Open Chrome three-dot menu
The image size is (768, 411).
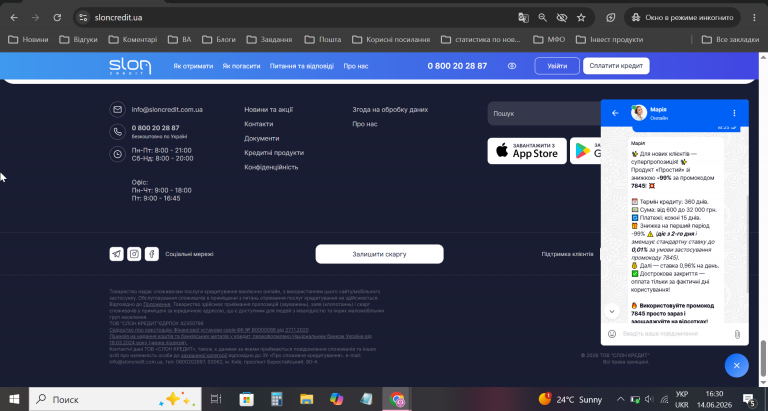pos(754,18)
